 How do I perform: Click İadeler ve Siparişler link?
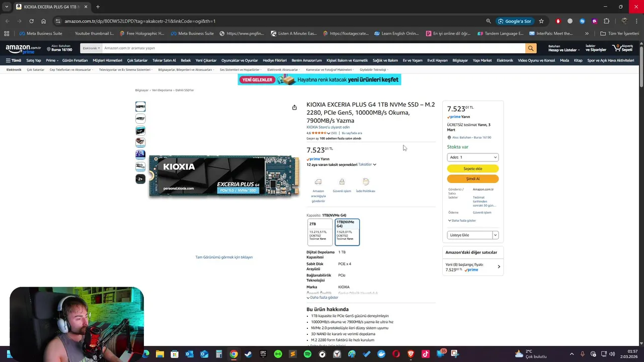[x=596, y=48]
